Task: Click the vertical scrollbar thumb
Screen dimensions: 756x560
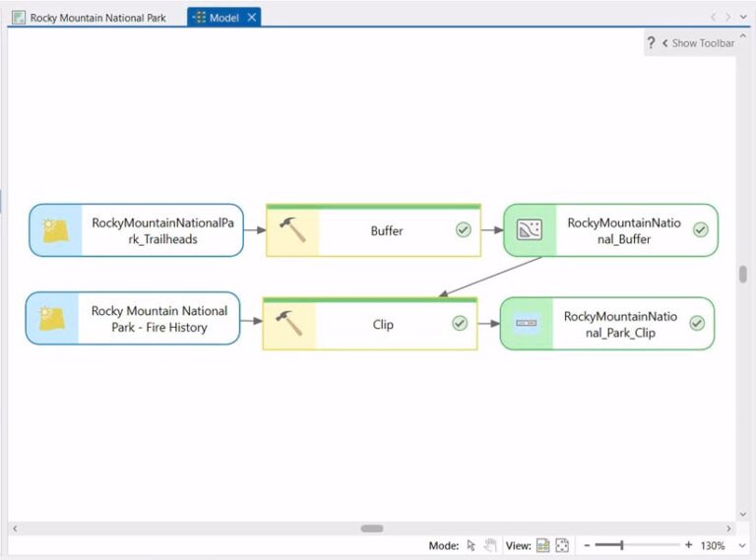Action: point(743,275)
